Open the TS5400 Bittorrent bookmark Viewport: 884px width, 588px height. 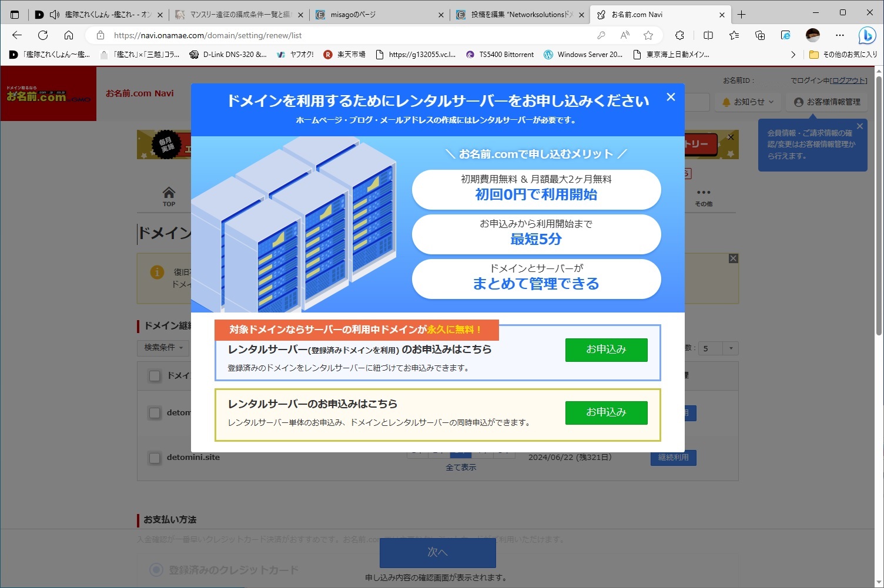(500, 55)
